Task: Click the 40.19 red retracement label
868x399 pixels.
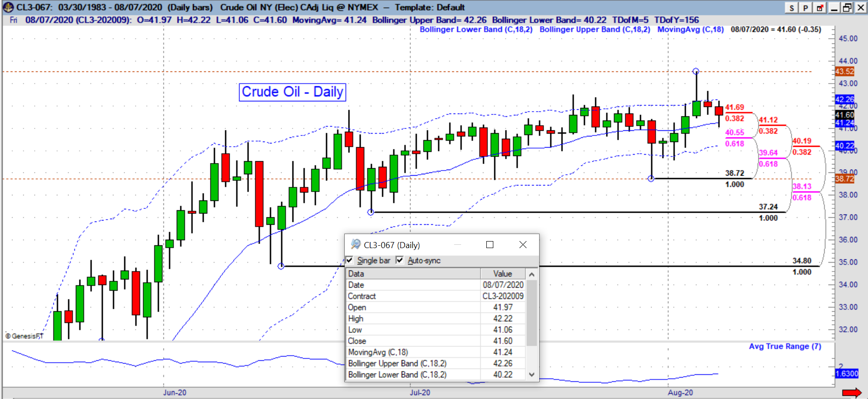Action: pyautogui.click(x=802, y=141)
